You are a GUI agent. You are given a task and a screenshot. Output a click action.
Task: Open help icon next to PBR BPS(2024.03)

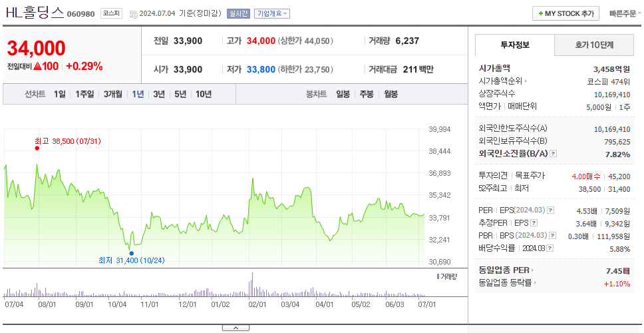tap(553, 236)
